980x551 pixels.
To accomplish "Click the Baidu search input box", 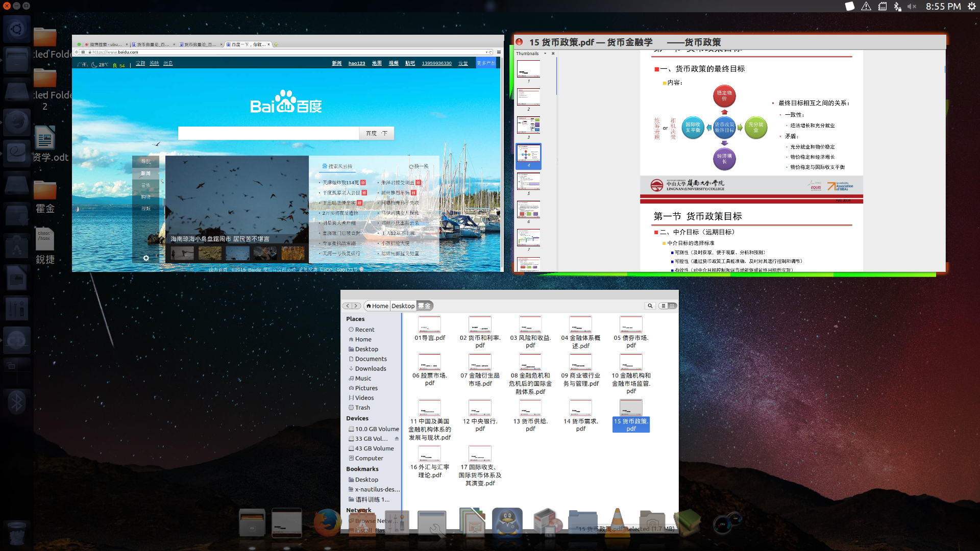I will [268, 133].
